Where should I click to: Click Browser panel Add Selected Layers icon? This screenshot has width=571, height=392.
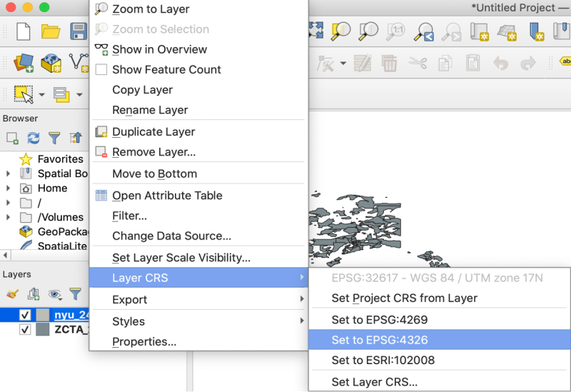coord(12,138)
